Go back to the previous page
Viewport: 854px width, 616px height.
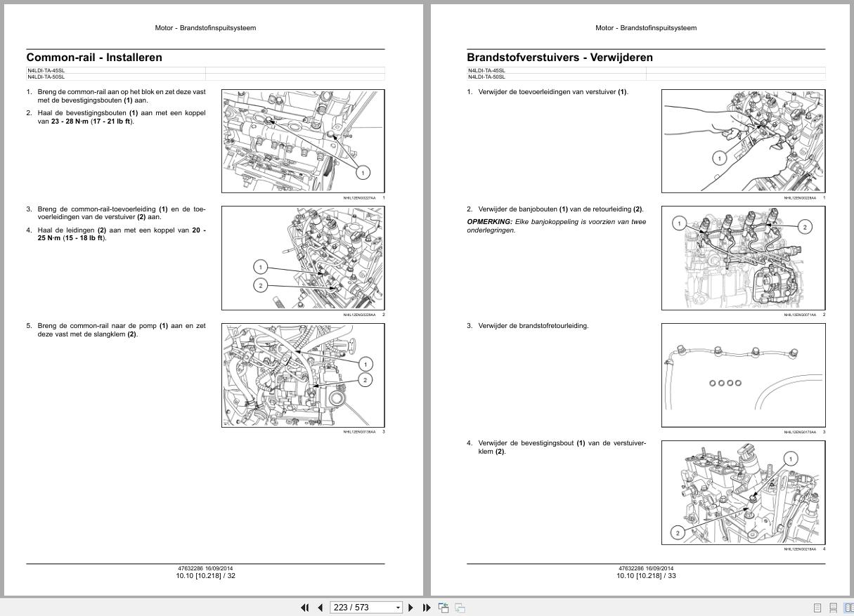[x=320, y=607]
